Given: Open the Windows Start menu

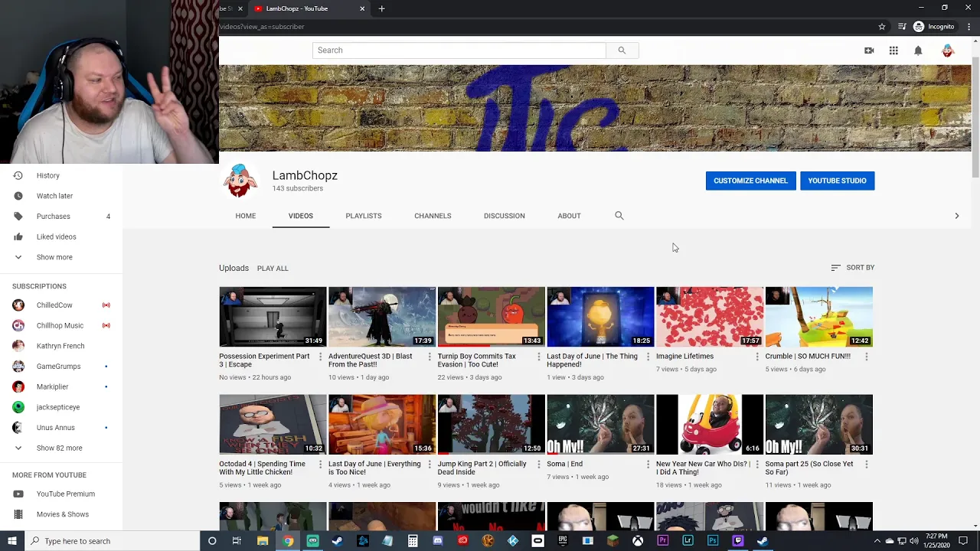Looking at the screenshot, I should click(11, 541).
